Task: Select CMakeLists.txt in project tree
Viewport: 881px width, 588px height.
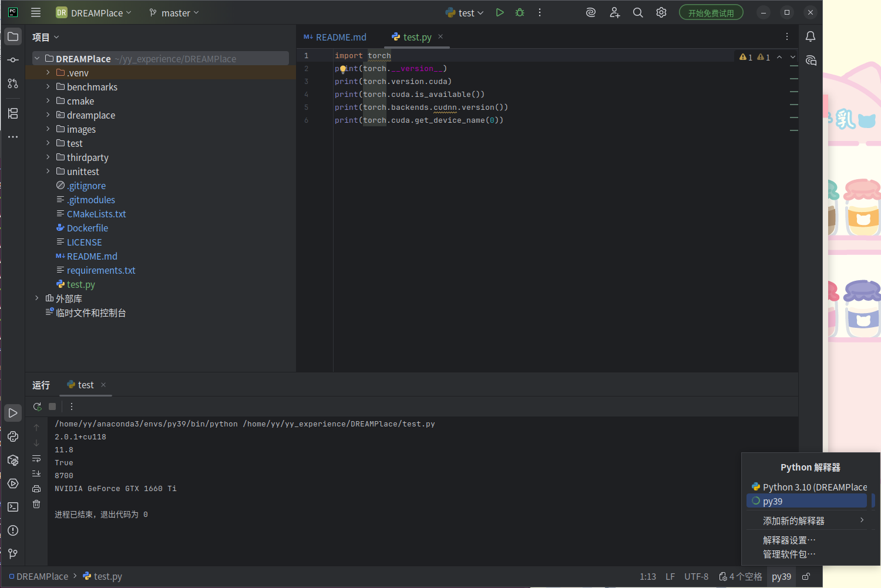Action: [x=96, y=214]
